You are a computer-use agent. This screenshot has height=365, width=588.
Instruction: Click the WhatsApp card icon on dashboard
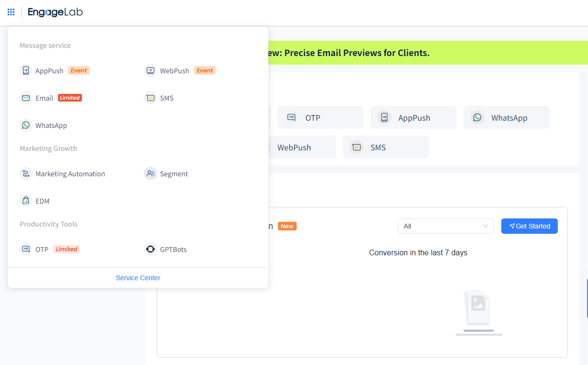coord(477,117)
